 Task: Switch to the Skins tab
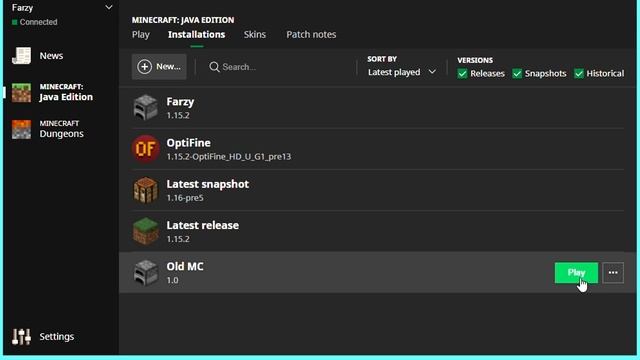[255, 35]
